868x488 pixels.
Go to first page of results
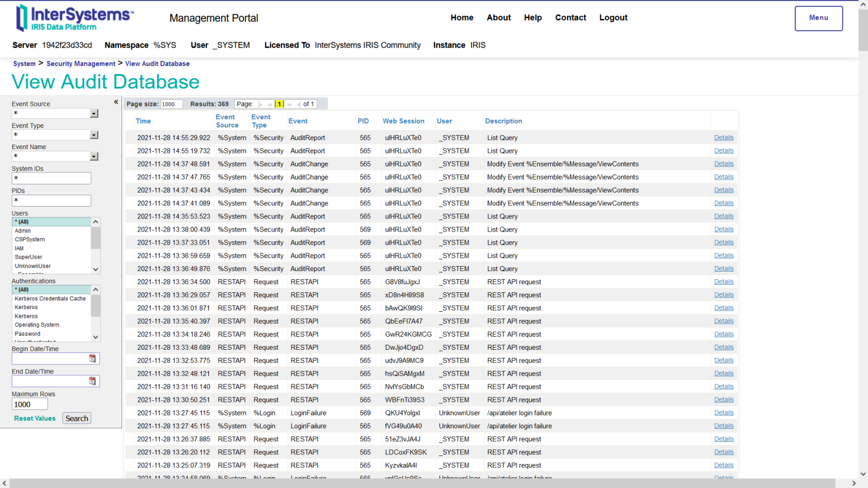(x=261, y=104)
